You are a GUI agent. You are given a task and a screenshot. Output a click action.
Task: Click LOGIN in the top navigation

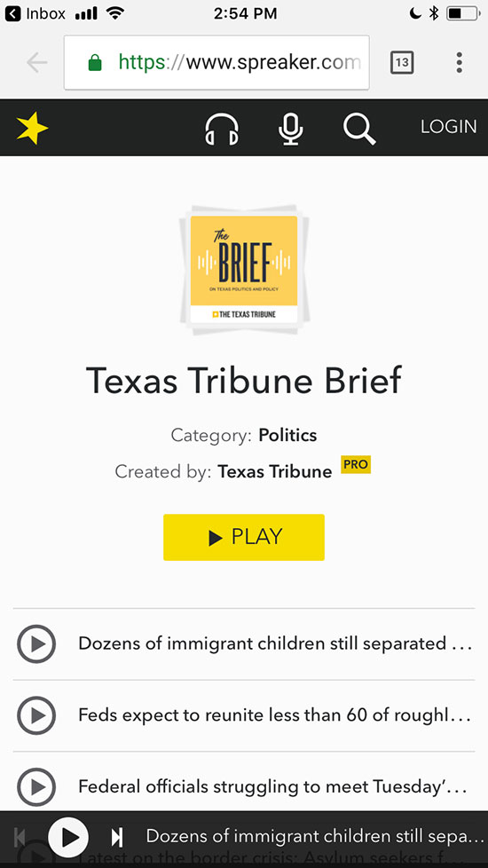(x=448, y=127)
